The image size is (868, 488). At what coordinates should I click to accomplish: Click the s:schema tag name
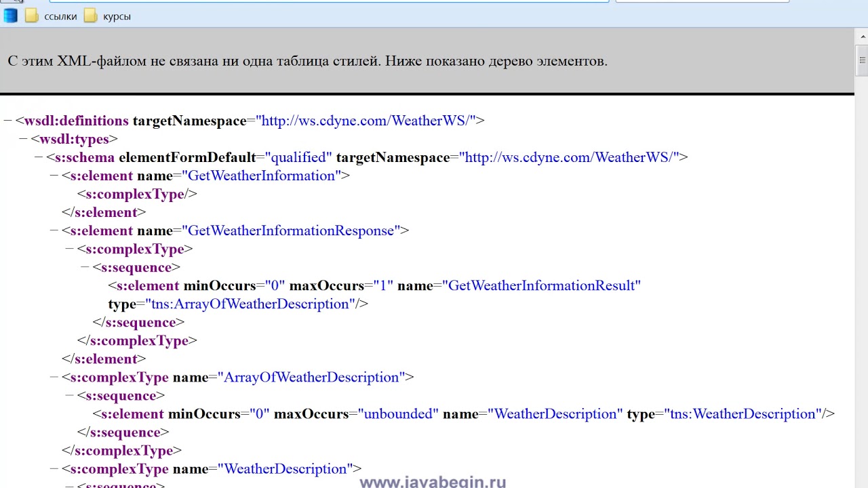point(85,157)
